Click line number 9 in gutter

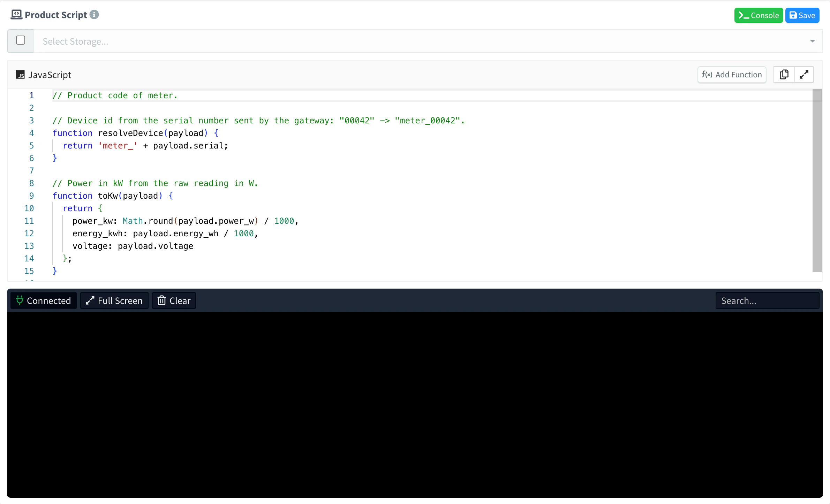(31, 196)
